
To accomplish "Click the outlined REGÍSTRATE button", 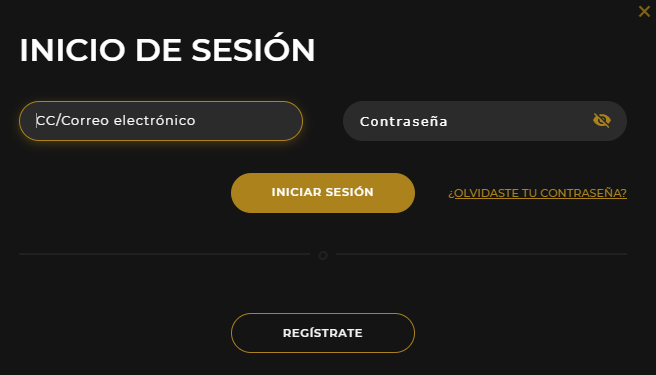I will pos(323,333).
